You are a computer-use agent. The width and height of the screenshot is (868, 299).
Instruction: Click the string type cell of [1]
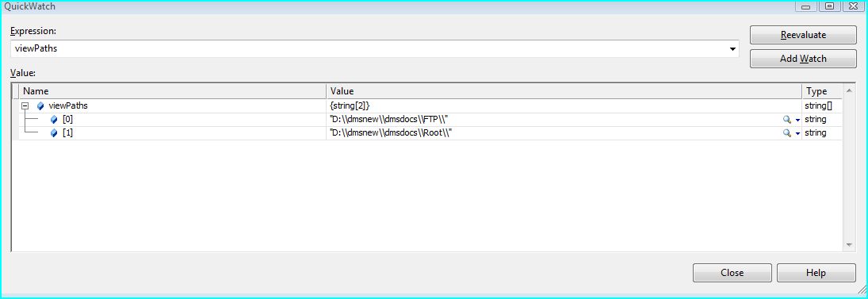(815, 133)
